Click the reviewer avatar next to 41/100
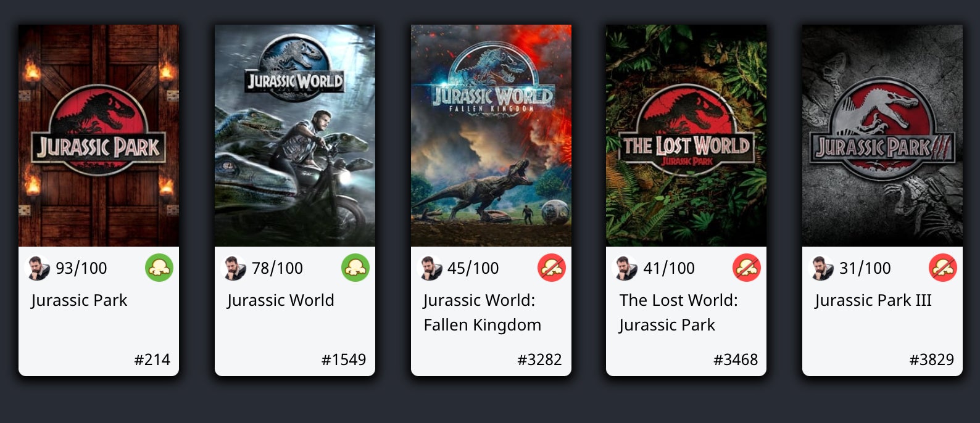 click(626, 268)
